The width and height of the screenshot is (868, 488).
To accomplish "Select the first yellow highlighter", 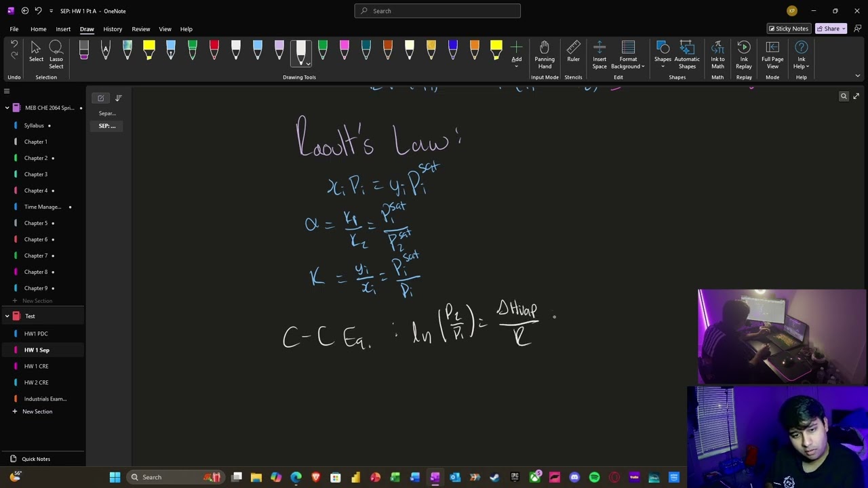I will (149, 51).
